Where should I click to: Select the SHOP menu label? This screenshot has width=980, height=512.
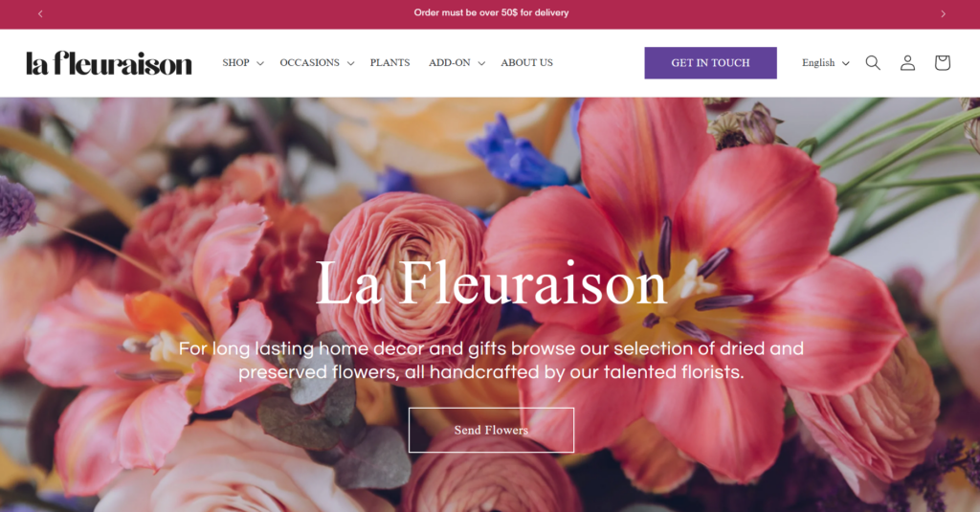tap(235, 62)
